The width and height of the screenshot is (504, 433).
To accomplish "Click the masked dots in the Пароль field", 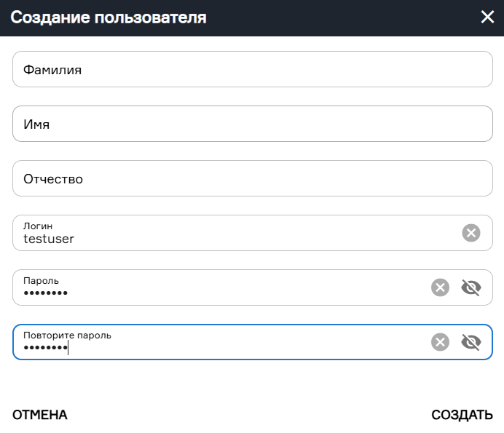I will (45, 293).
